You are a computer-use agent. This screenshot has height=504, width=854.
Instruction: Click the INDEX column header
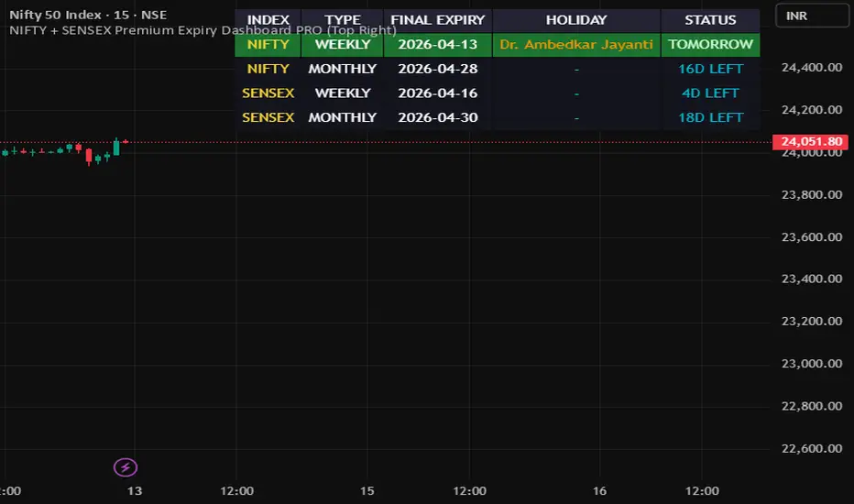pos(268,20)
